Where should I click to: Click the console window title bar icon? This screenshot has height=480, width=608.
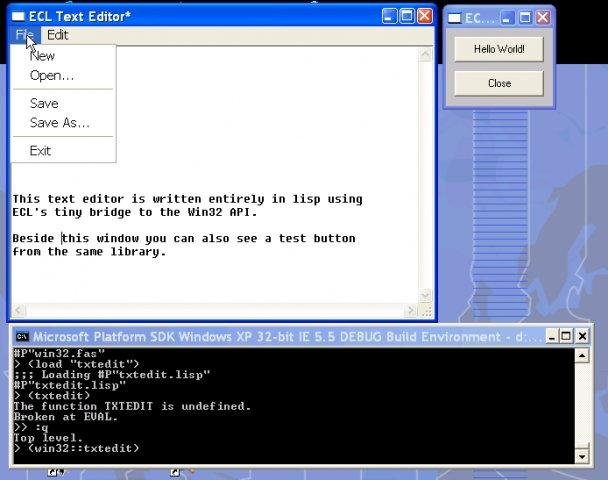tap(22, 336)
